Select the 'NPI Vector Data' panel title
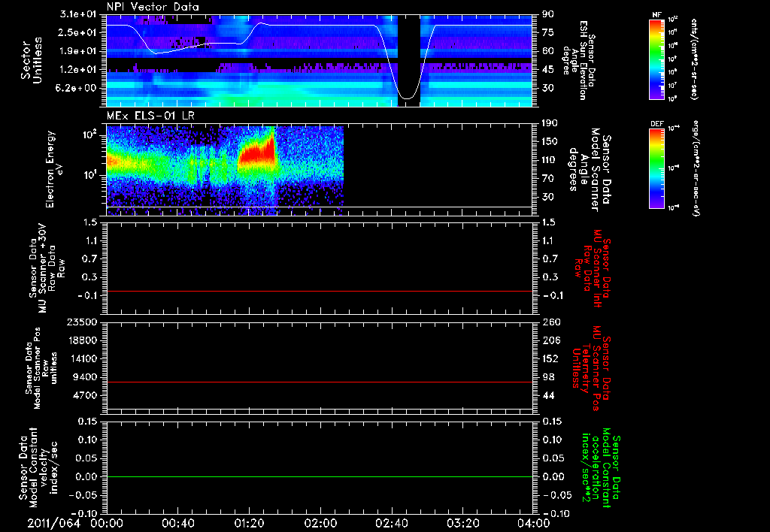The width and height of the screenshot is (770, 532). (153, 7)
